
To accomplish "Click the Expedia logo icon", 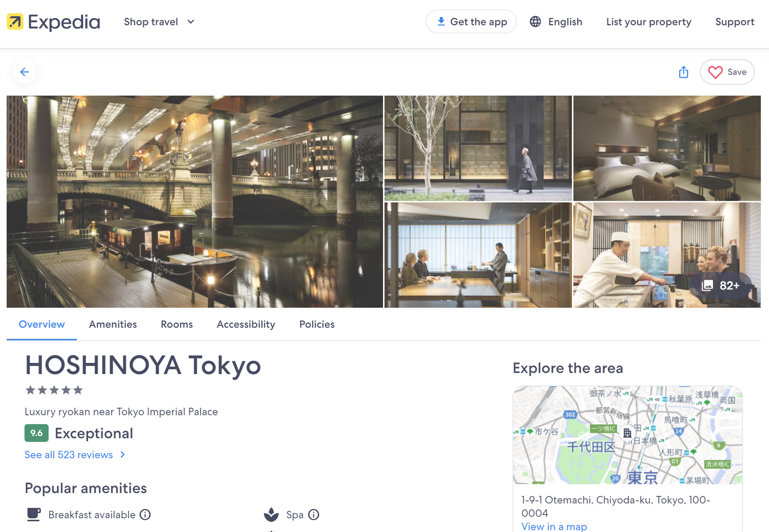I will (15, 22).
